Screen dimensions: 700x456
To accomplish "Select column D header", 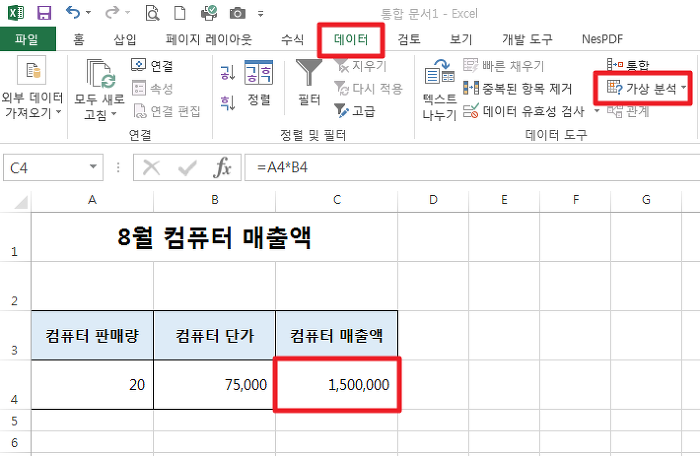I will click(433, 201).
